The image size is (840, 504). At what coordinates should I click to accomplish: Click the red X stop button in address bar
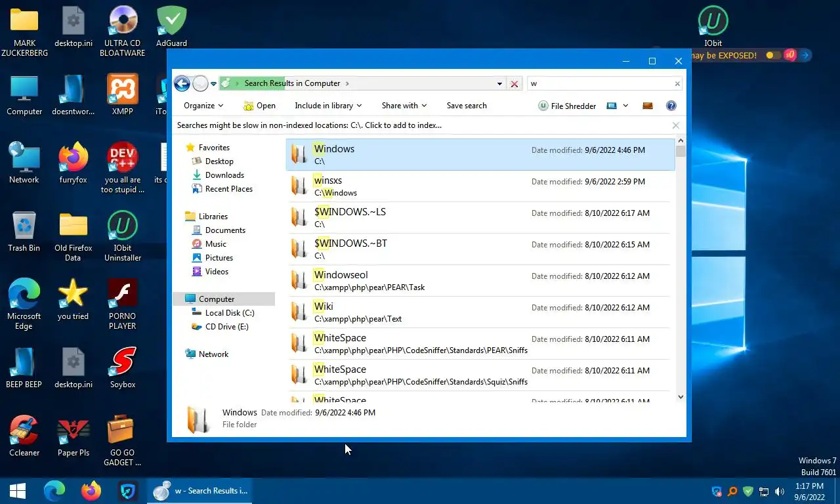pyautogui.click(x=514, y=84)
